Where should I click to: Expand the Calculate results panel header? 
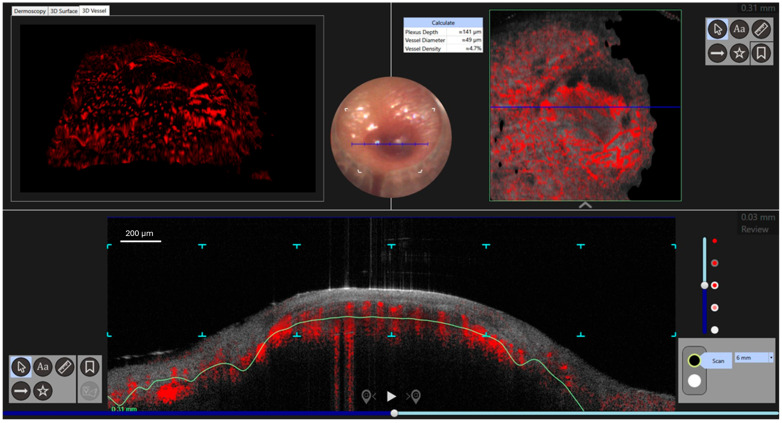click(443, 22)
